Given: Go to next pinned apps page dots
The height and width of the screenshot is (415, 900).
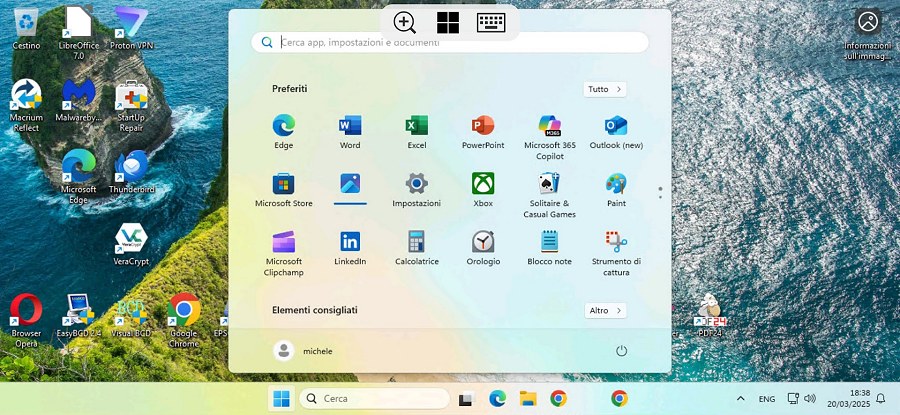Looking at the screenshot, I should pyautogui.click(x=660, y=193).
